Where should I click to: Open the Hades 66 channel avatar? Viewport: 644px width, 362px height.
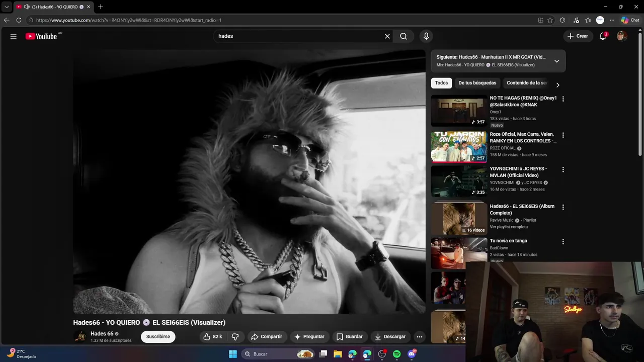80,337
